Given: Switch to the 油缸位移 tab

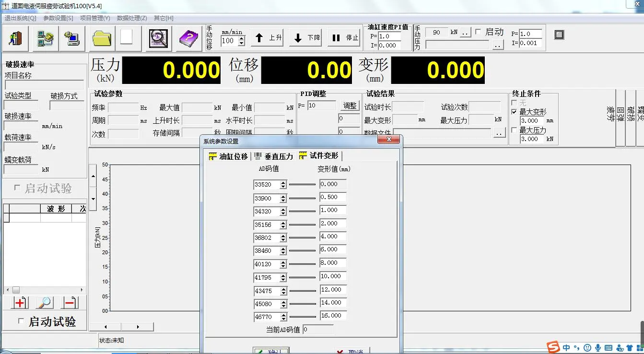Looking at the screenshot, I should [x=228, y=156].
